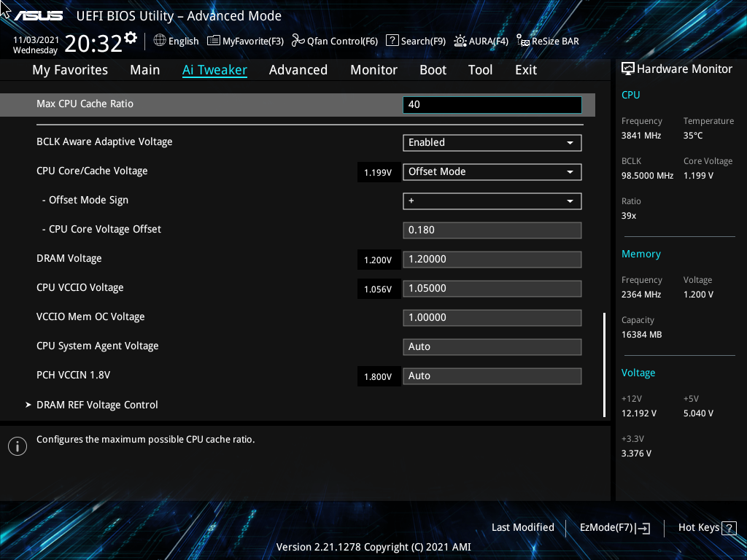Image resolution: width=747 pixels, height=560 pixels.
Task: Click the 1.056V VCCIO readout
Action: tap(379, 289)
